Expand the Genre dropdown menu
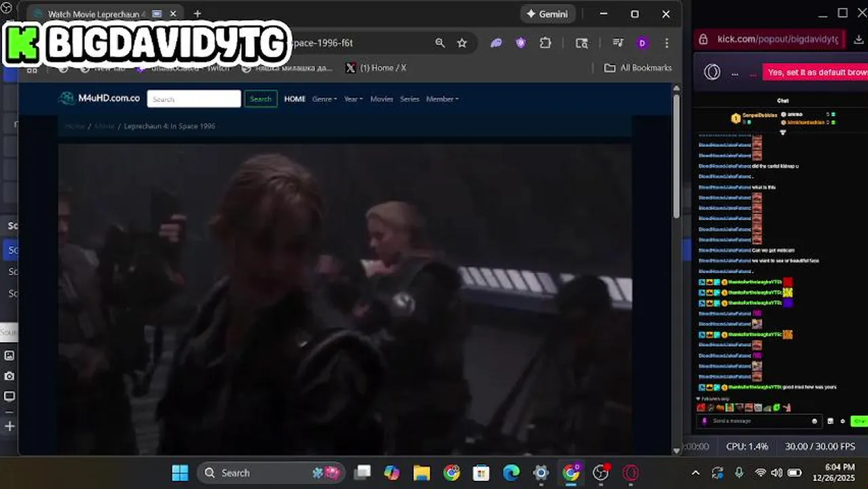Viewport: 868px width, 489px height. point(325,99)
